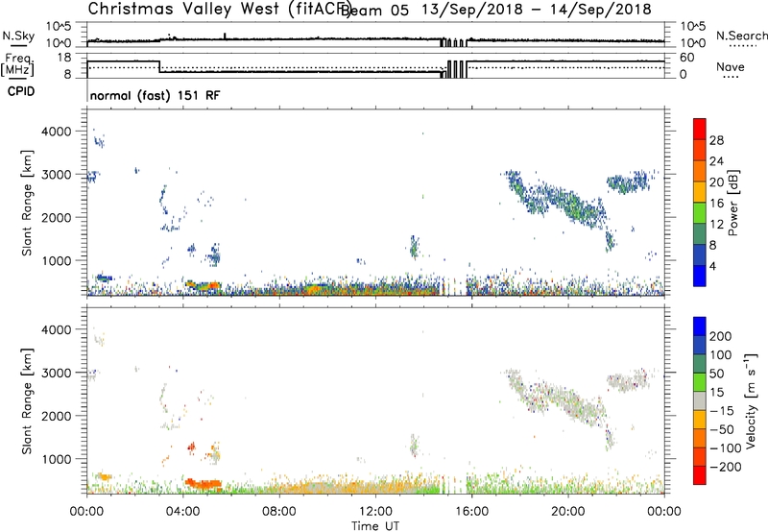Click the 'CPID' label
The height and width of the screenshot is (532, 768).
click(21, 91)
